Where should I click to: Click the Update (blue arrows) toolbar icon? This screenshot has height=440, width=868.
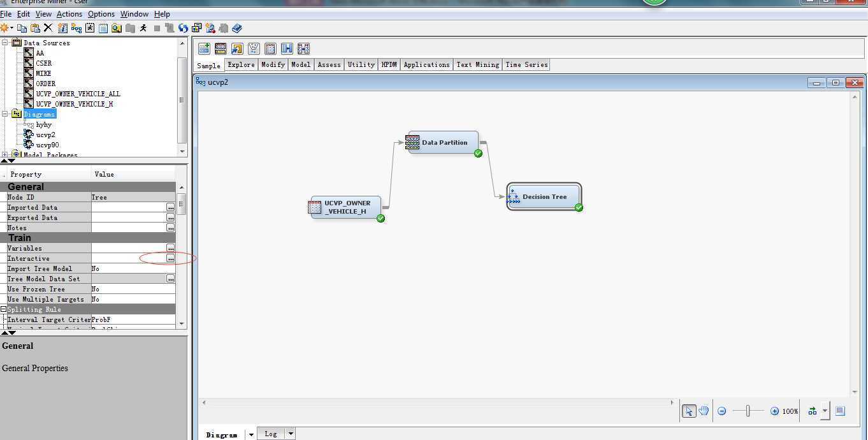(x=183, y=28)
